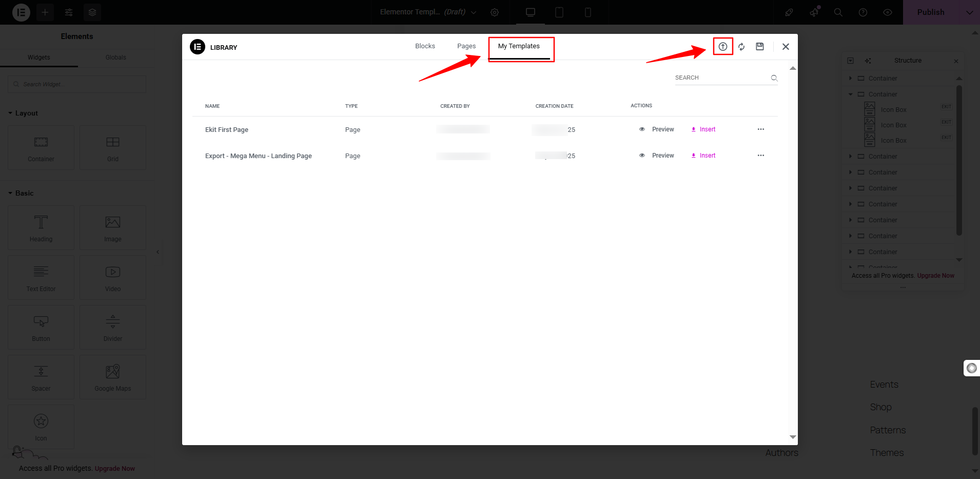The image size is (980, 479).
Task: Add the Video widget
Action: (x=113, y=278)
